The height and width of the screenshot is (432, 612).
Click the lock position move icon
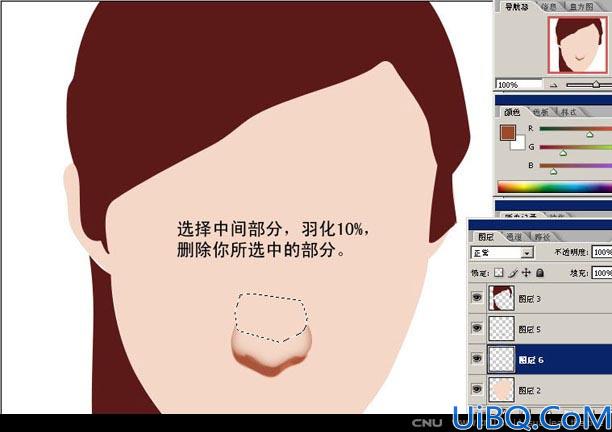(x=526, y=272)
